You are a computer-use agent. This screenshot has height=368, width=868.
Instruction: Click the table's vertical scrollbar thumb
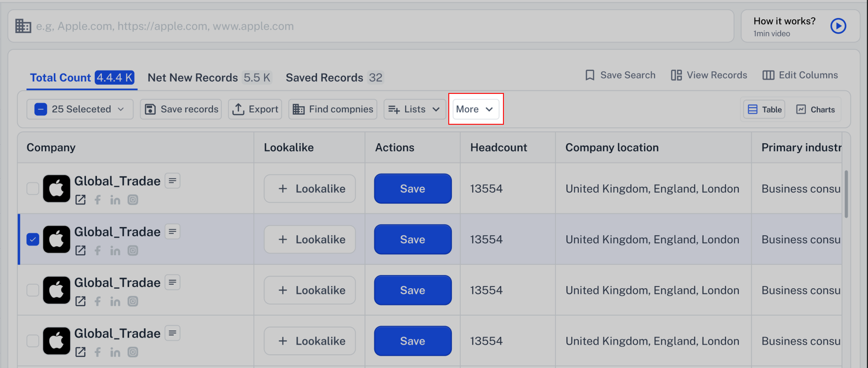(846, 194)
